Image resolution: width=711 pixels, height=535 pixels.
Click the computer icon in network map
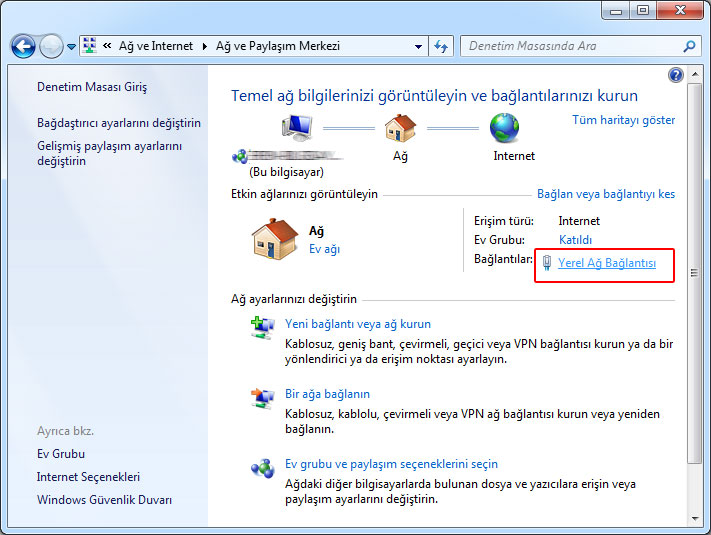(x=299, y=129)
